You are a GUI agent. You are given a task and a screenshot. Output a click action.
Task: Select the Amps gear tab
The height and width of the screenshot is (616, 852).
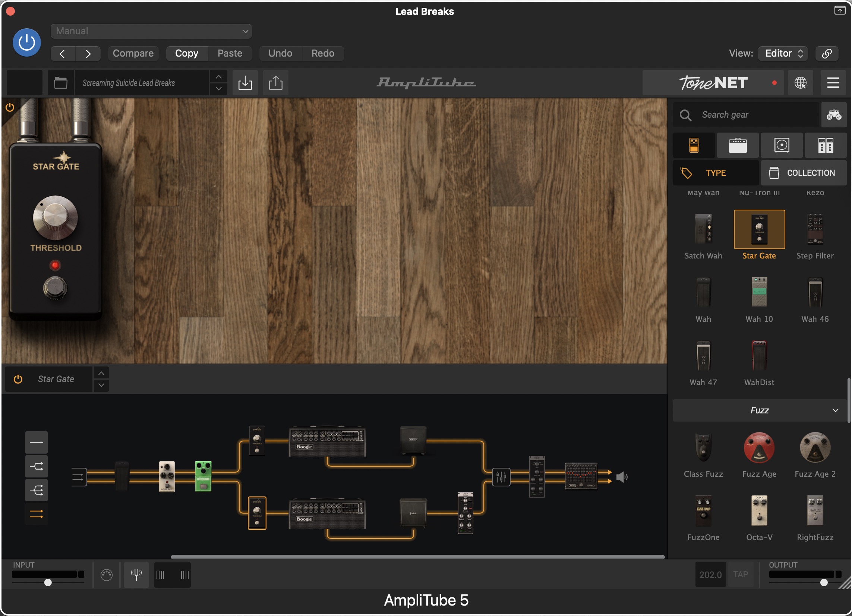coord(738,145)
